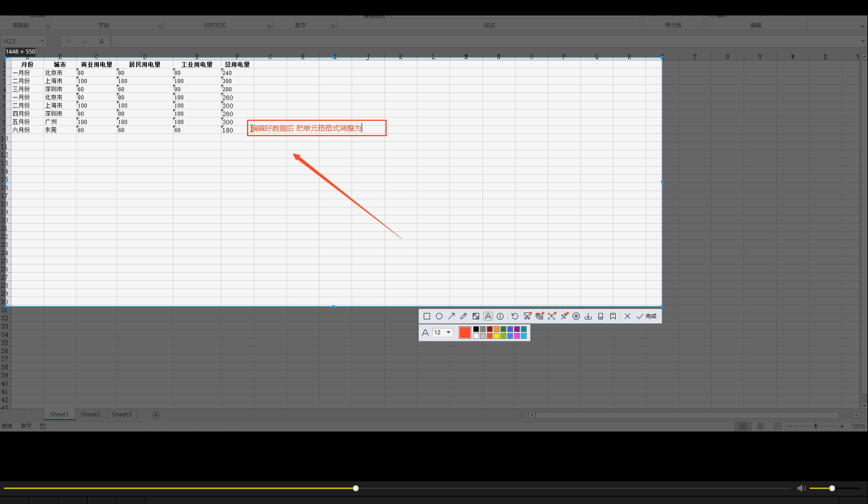
Task: Save the screenshot with the download icon
Action: point(588,316)
